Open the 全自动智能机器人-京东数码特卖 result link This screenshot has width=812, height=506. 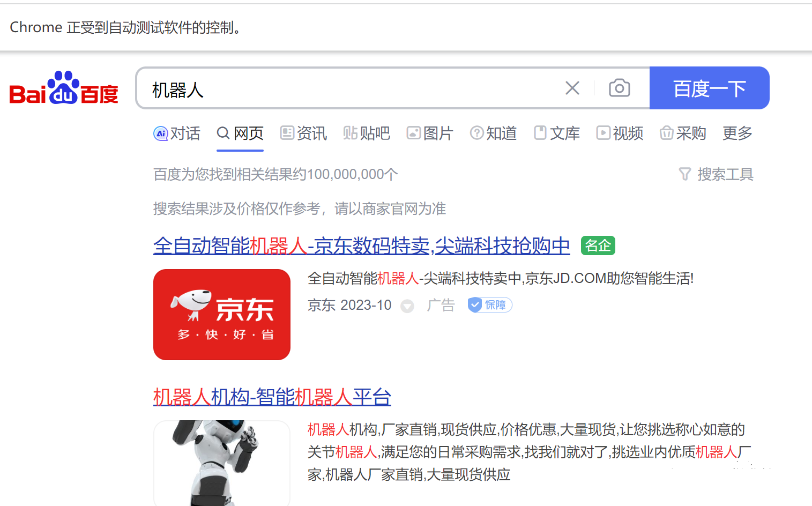coord(362,245)
